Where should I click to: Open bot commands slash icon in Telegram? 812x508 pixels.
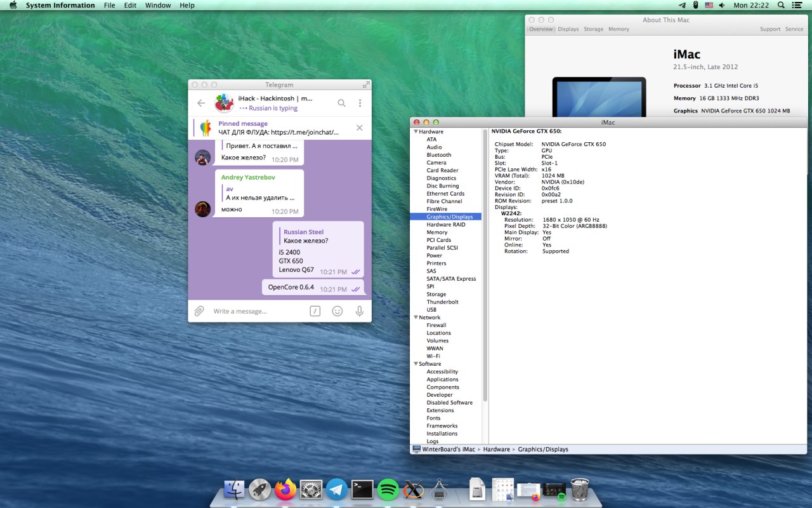click(x=315, y=311)
